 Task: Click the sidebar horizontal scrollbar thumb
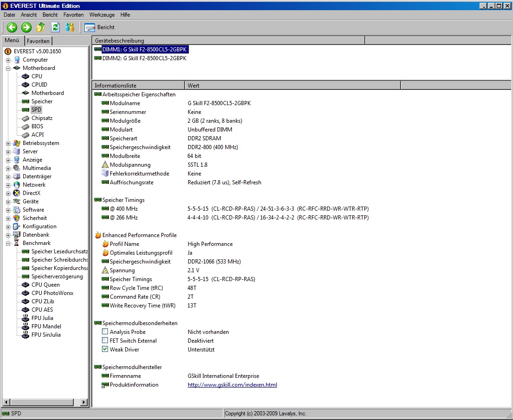click(42, 402)
